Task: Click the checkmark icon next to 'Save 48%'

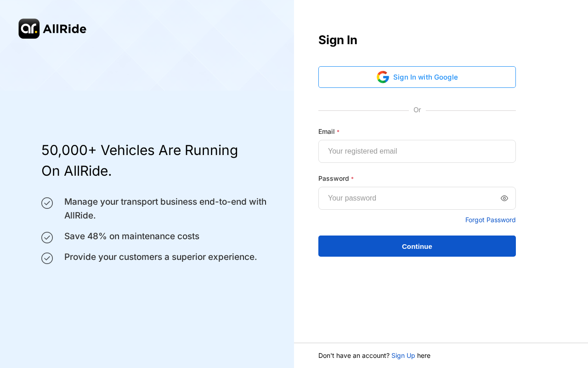Action: pos(47,237)
